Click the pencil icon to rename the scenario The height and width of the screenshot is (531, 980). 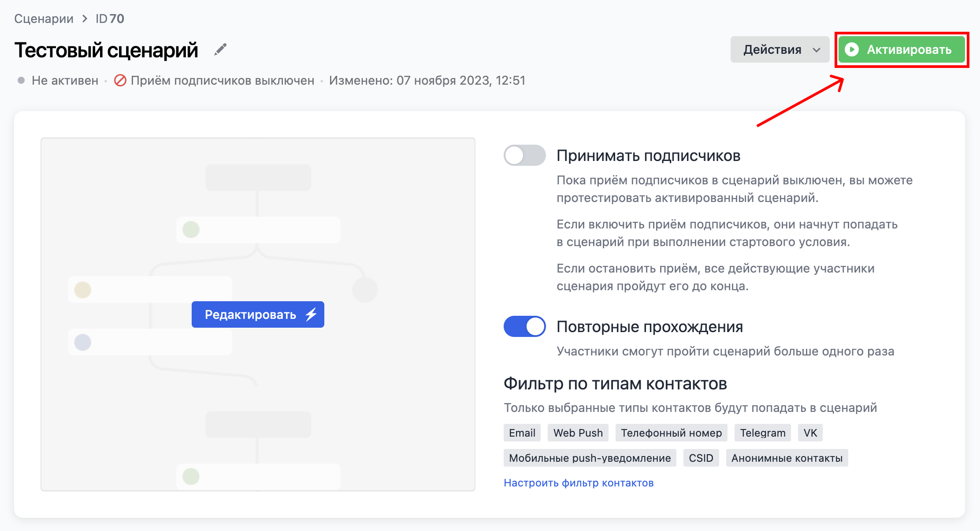click(x=220, y=49)
